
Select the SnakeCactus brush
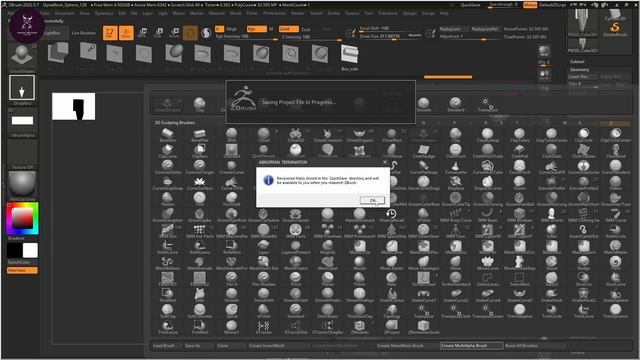(391, 295)
